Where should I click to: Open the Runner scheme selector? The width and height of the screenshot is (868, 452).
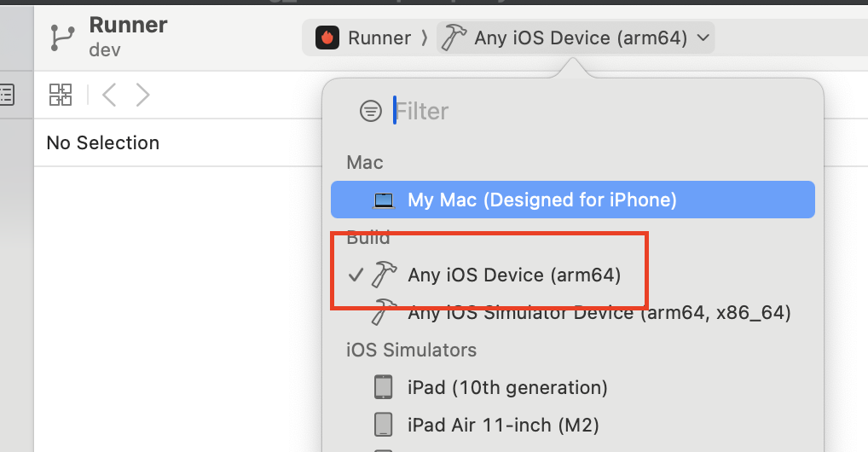(x=364, y=38)
